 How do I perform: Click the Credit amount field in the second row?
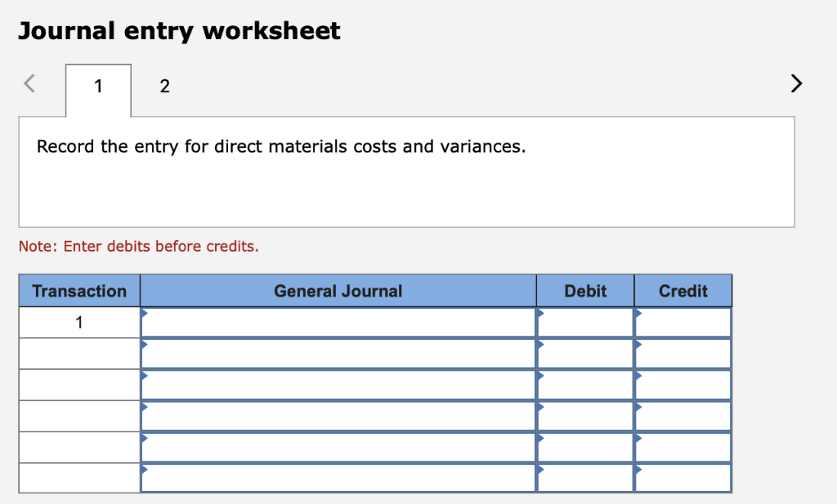pos(683,354)
